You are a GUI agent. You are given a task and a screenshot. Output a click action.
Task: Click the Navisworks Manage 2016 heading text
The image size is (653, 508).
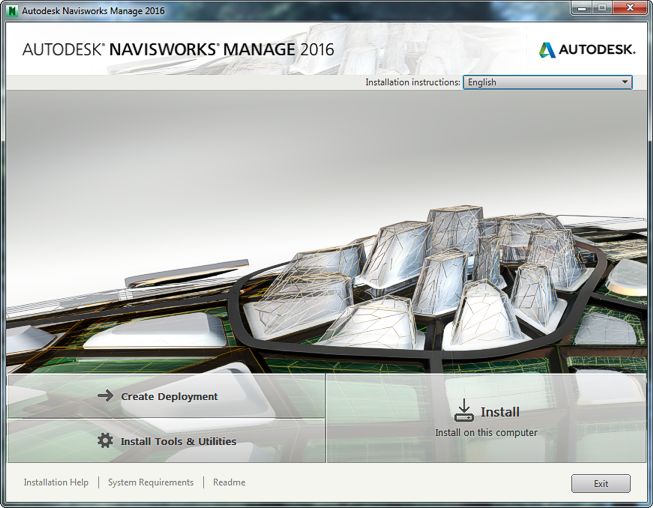pyautogui.click(x=178, y=50)
